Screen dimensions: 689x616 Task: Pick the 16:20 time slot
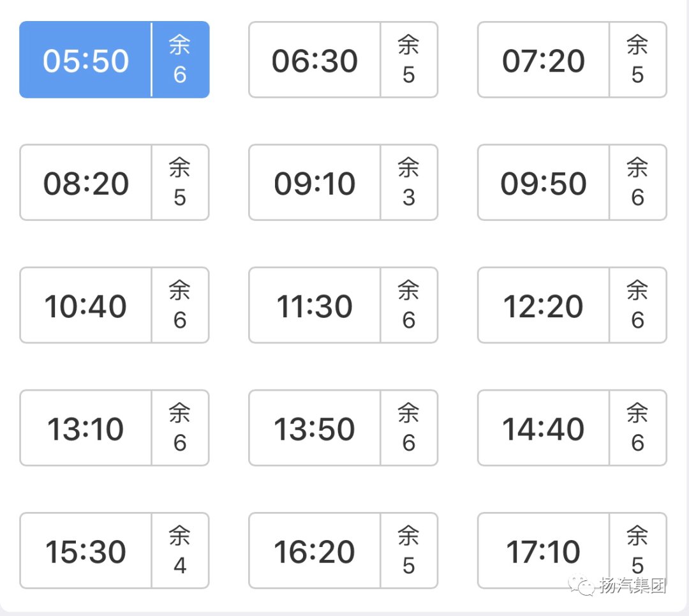click(x=315, y=551)
